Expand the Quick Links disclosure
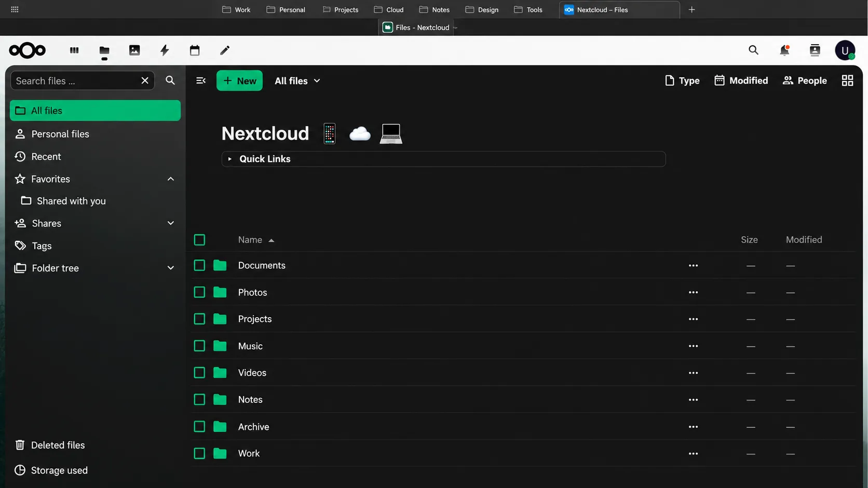The width and height of the screenshot is (868, 488). tap(443, 159)
